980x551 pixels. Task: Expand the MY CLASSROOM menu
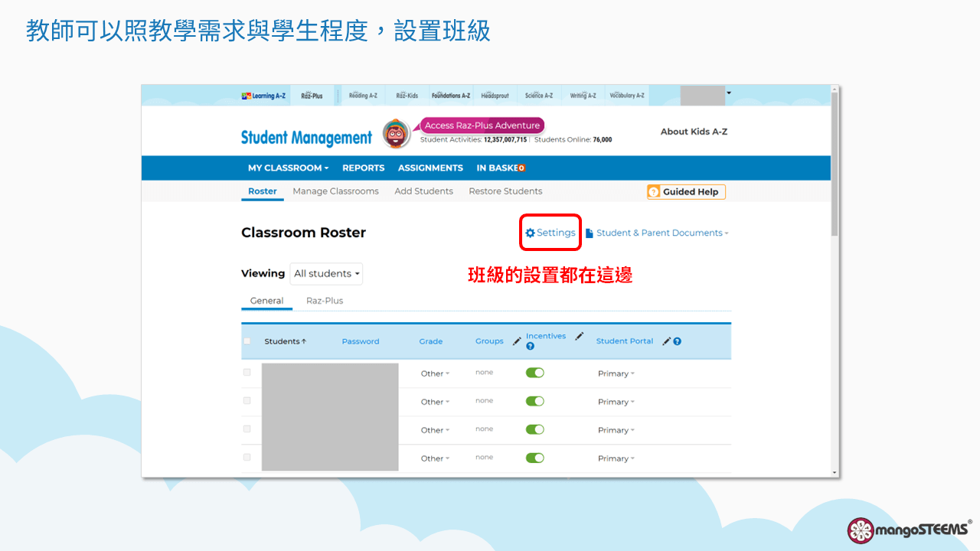click(288, 168)
